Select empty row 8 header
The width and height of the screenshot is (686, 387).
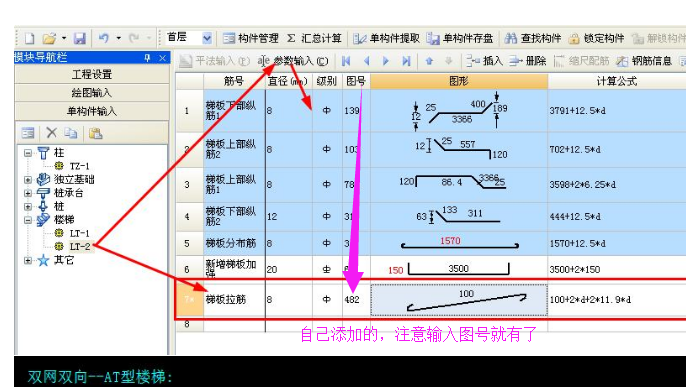189,325
